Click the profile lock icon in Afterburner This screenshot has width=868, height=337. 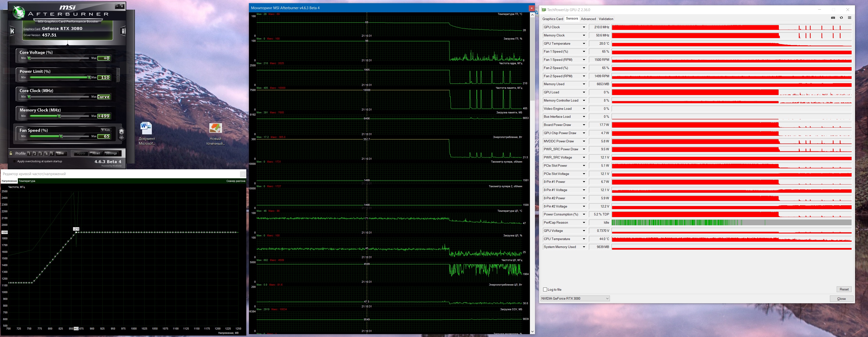point(11,153)
